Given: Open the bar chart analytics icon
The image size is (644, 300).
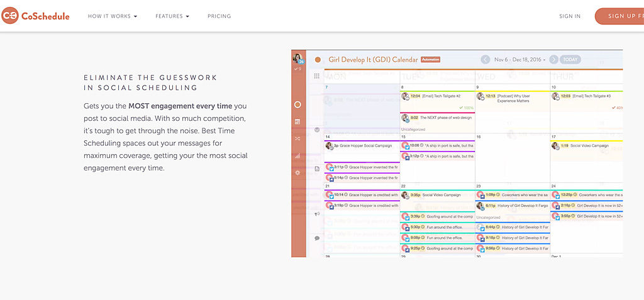Looking at the screenshot, I should (297, 156).
